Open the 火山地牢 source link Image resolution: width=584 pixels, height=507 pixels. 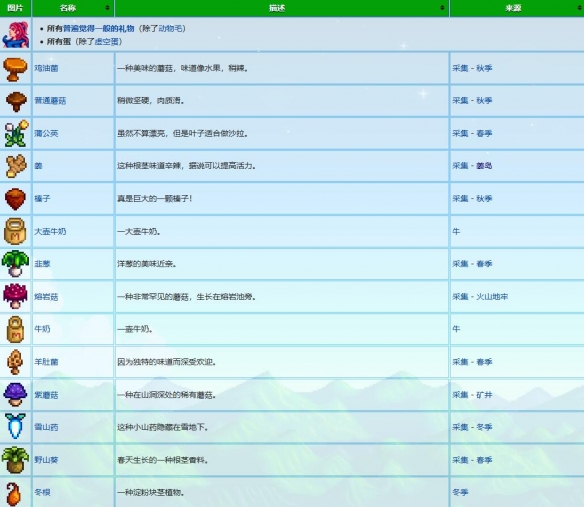pos(492,297)
